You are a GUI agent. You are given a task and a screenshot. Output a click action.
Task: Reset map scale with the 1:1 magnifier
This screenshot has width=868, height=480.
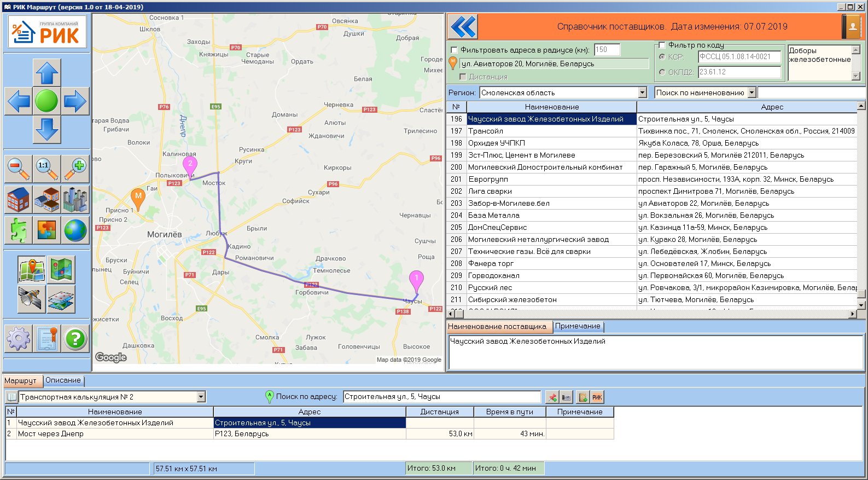pyautogui.click(x=46, y=169)
